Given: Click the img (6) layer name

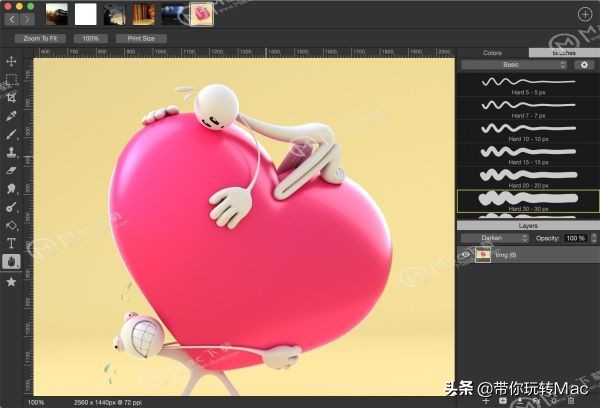Looking at the screenshot, I should tap(506, 255).
